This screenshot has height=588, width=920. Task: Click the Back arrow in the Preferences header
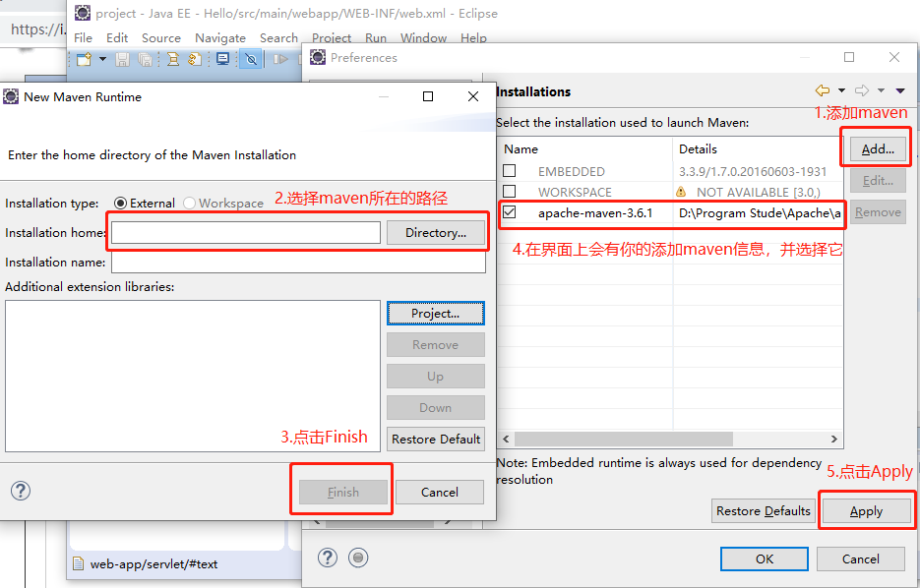(822, 90)
